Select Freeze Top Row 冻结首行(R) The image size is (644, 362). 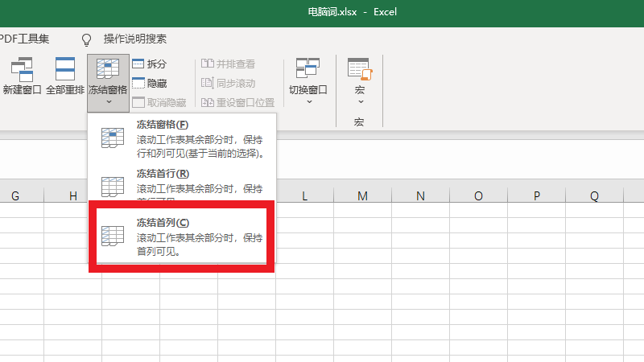coord(182,182)
